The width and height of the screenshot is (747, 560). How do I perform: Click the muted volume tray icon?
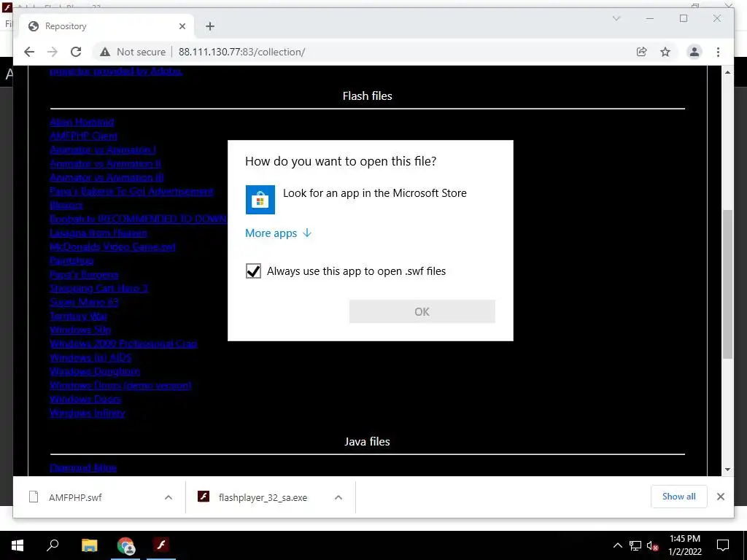653,545
